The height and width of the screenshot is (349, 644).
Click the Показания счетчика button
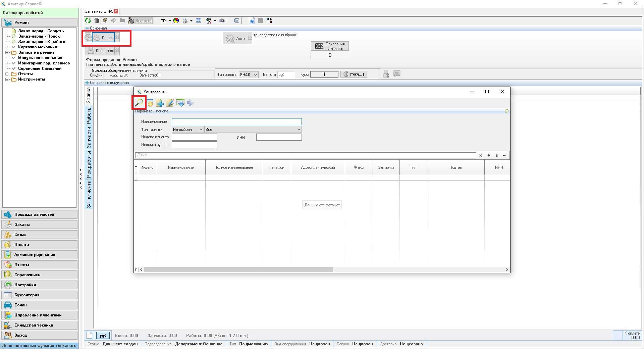[x=330, y=46]
